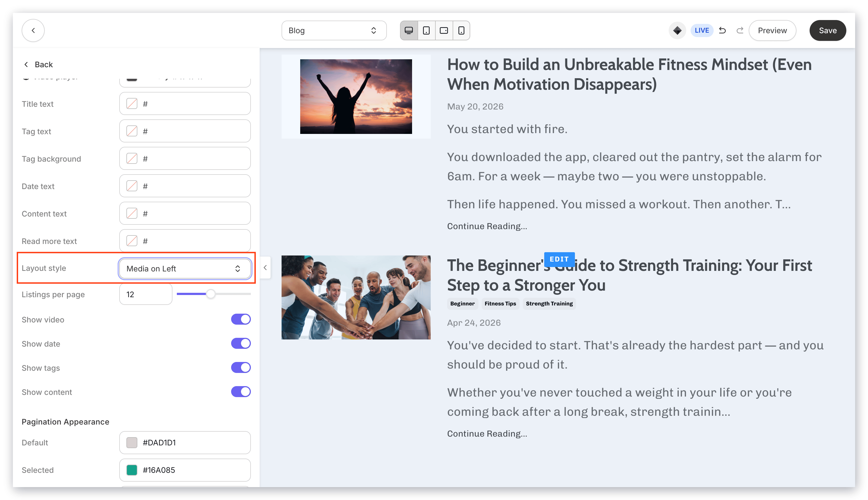Click the Default pagination color swatch
Image resolution: width=868 pixels, height=500 pixels.
coord(132,443)
